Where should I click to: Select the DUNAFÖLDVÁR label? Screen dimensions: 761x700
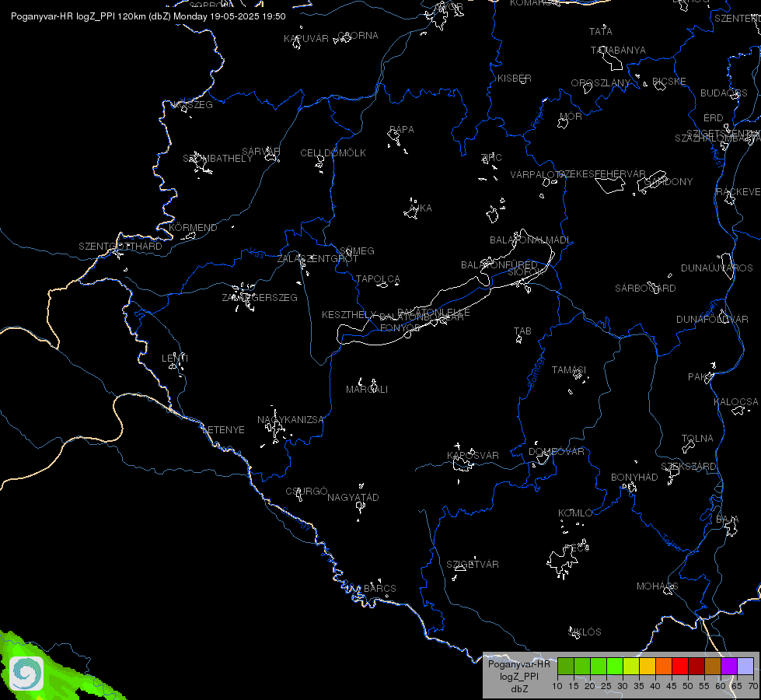pyautogui.click(x=713, y=320)
